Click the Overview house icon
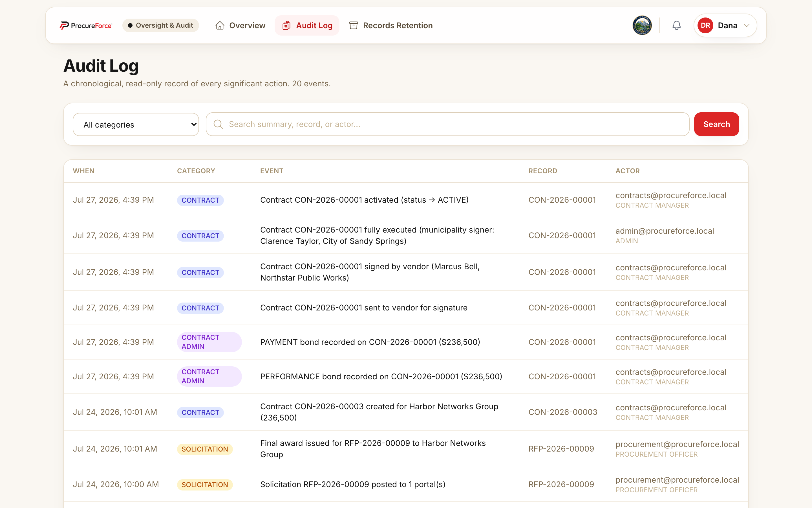Image resolution: width=812 pixels, height=508 pixels. pos(220,25)
